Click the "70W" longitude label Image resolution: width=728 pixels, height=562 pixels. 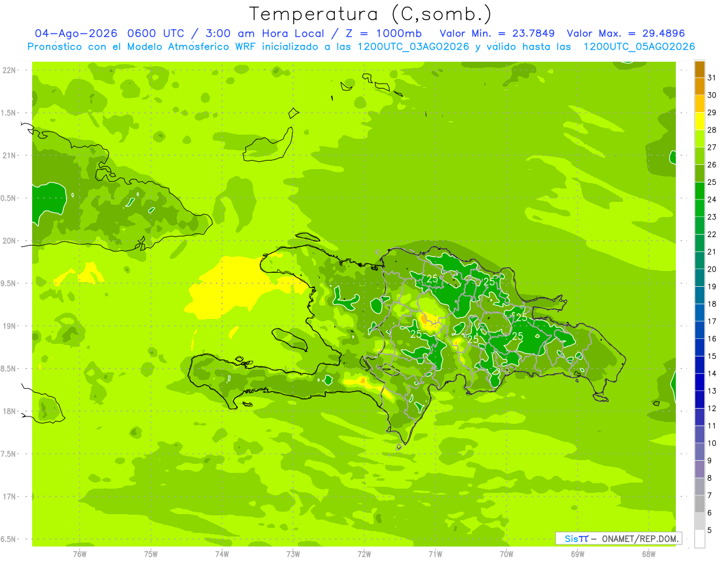(x=507, y=554)
